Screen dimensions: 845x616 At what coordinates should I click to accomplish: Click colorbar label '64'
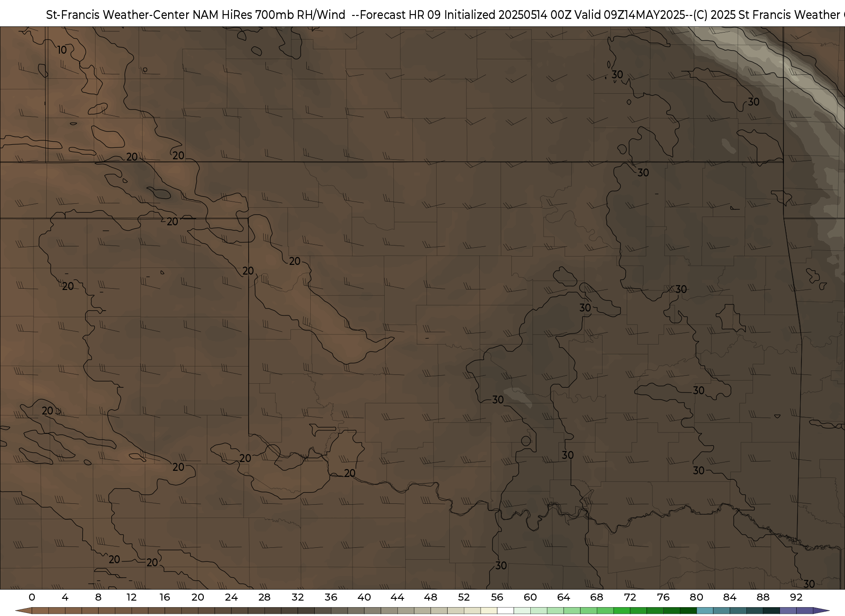point(563,598)
